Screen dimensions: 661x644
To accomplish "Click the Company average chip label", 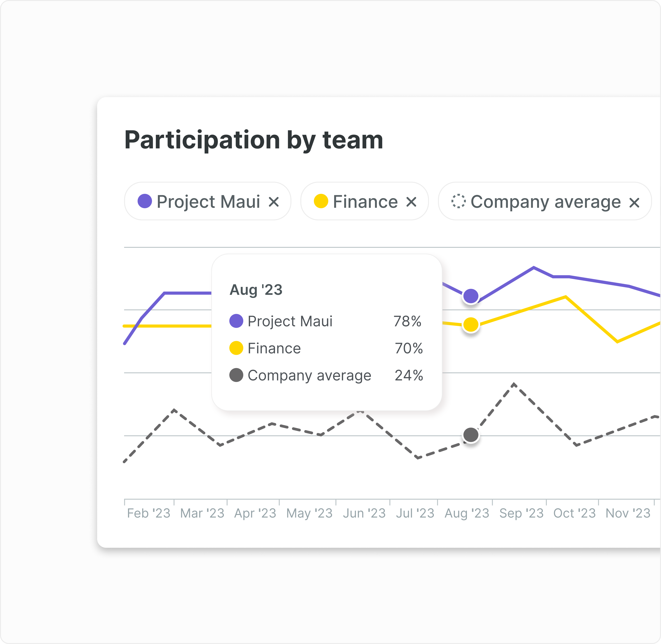I will (546, 202).
